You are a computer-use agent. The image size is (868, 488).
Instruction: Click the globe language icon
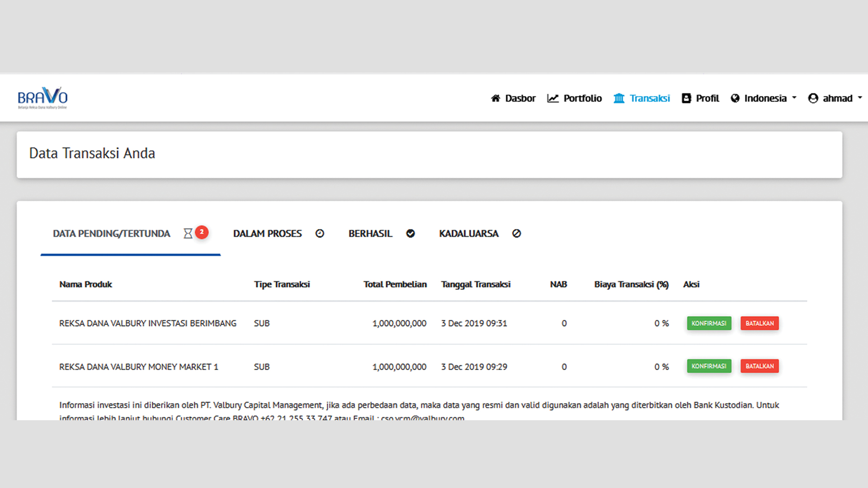pos(735,98)
